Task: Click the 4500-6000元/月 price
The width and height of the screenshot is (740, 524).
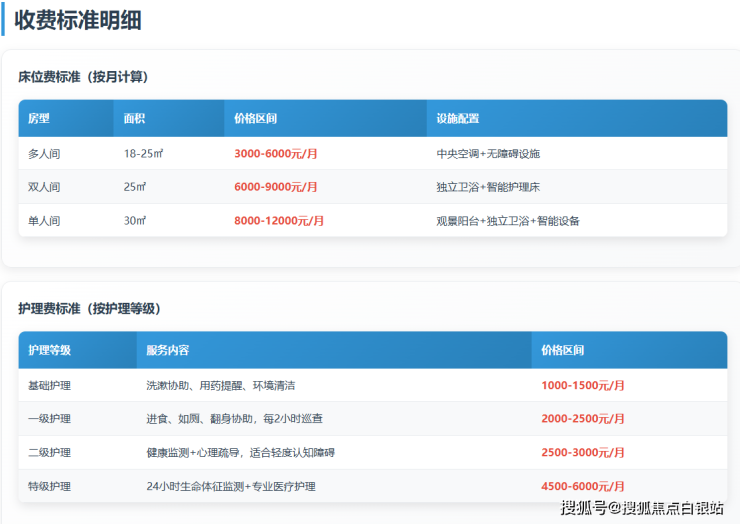Action: click(583, 487)
